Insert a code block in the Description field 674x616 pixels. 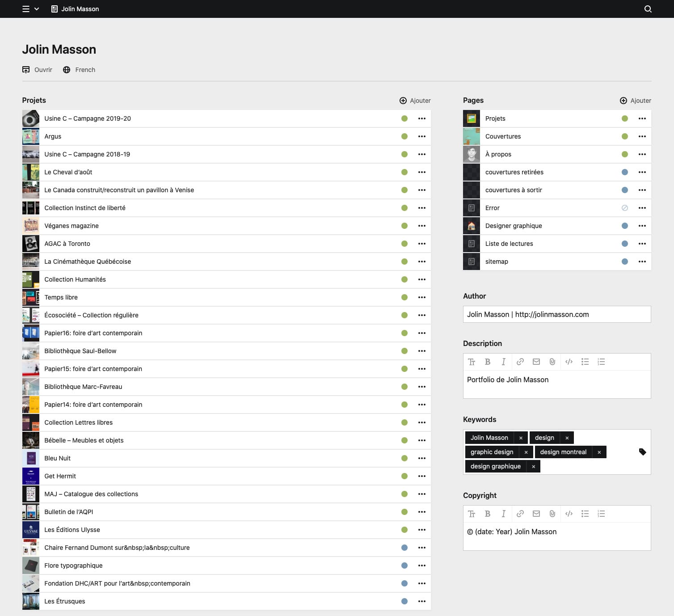569,362
